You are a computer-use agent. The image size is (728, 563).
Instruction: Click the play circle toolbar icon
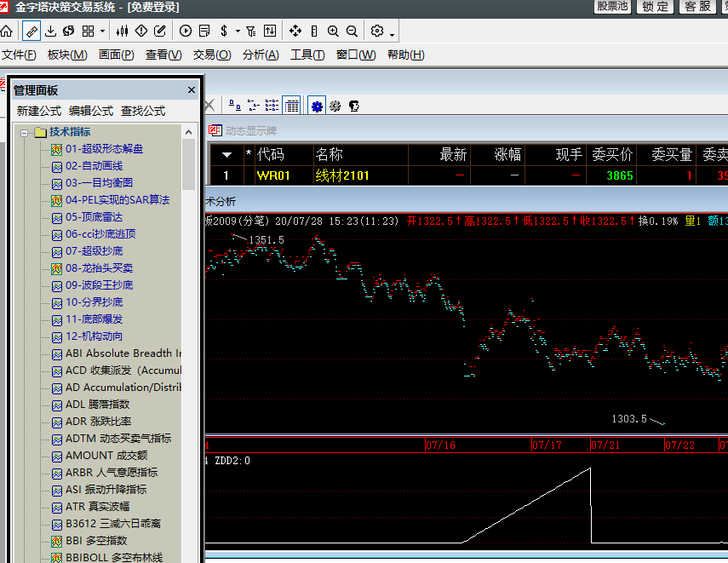click(186, 32)
